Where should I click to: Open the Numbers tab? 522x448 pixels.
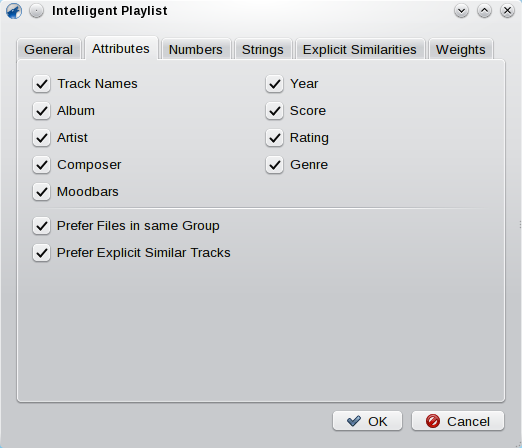tap(196, 49)
